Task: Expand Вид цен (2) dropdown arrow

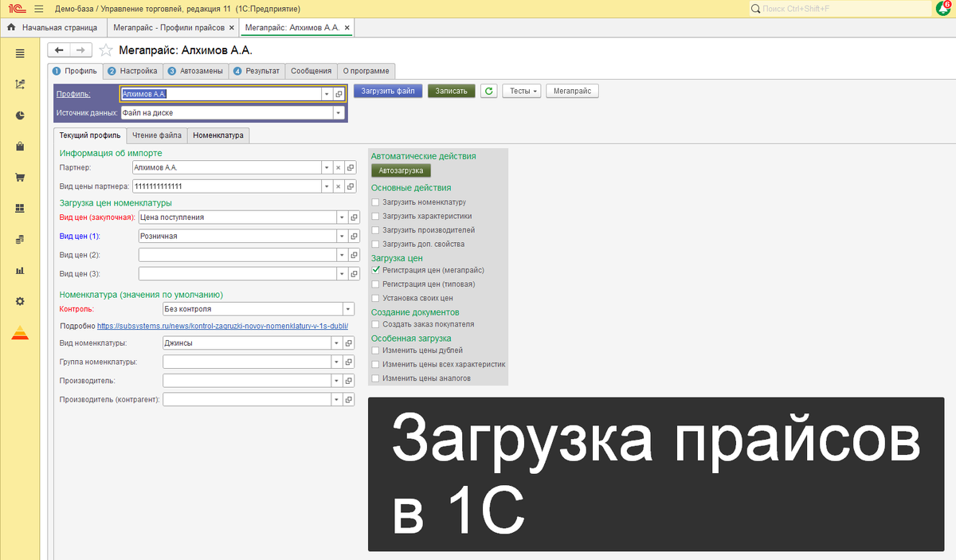Action: [343, 255]
